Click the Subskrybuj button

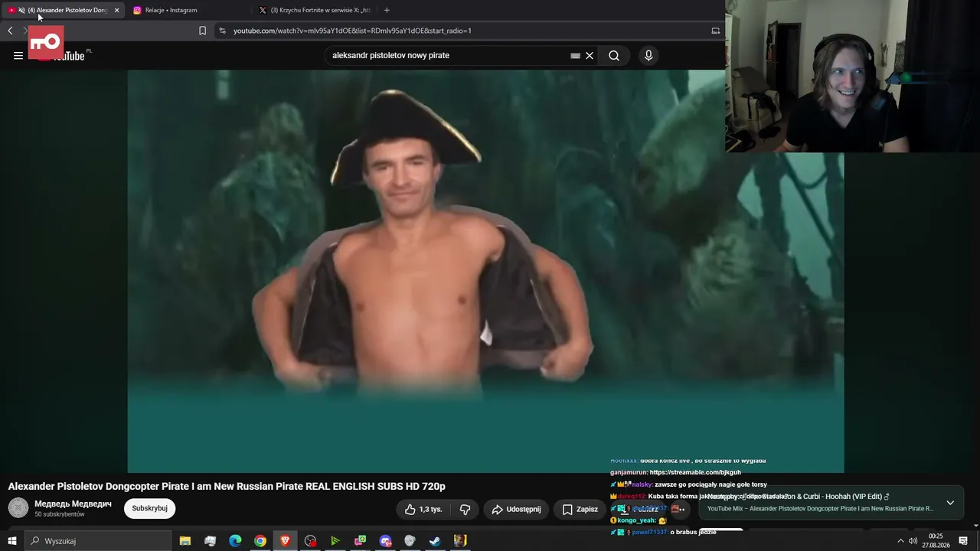click(x=149, y=508)
